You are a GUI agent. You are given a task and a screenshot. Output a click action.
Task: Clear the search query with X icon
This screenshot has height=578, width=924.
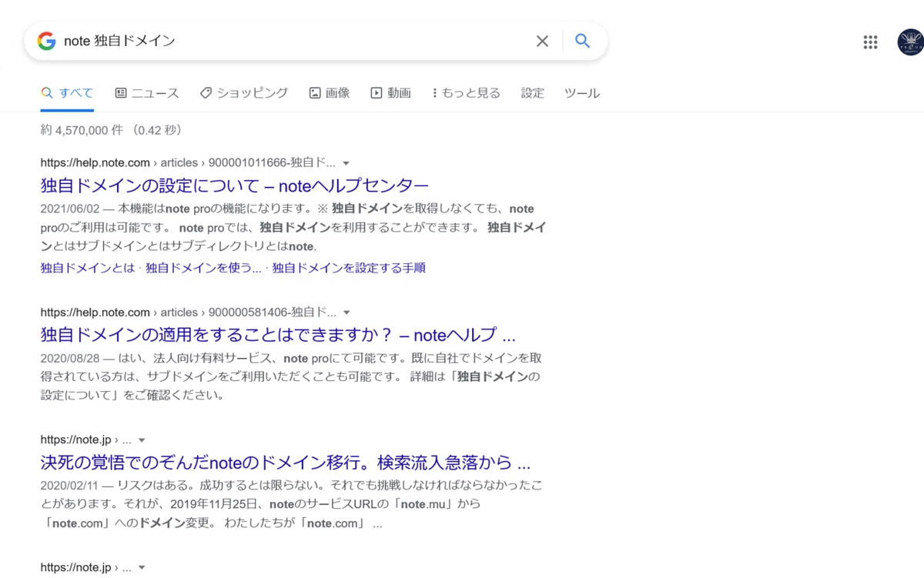coord(542,41)
